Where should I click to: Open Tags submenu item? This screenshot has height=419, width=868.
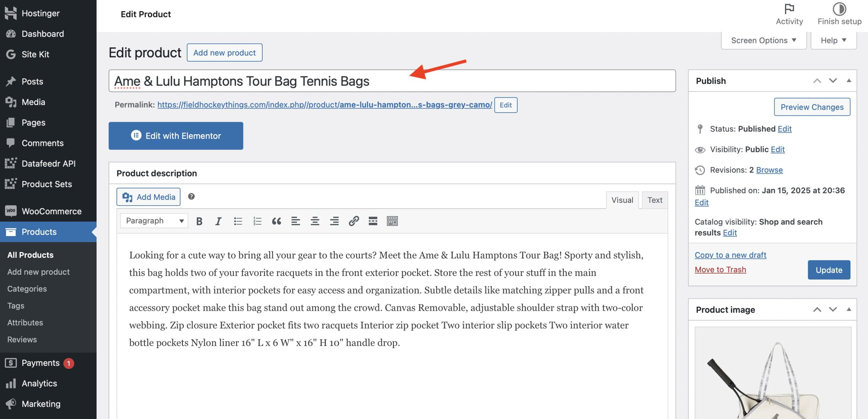16,306
